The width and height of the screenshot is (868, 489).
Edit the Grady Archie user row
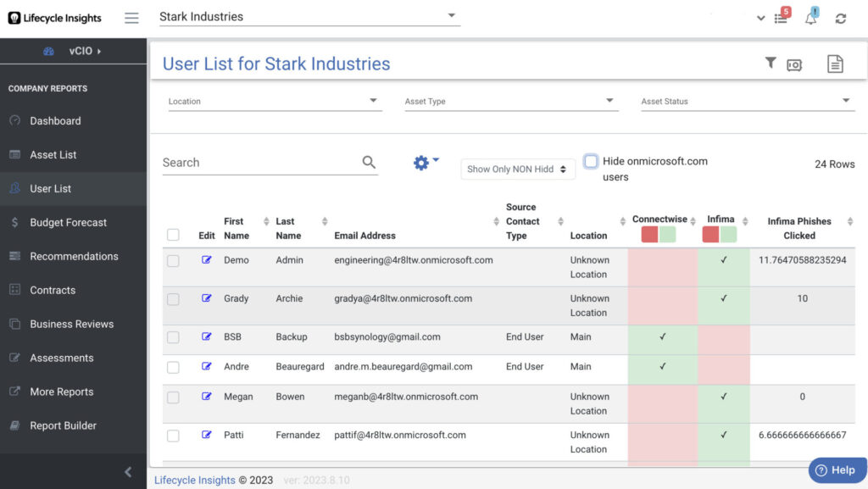(207, 298)
